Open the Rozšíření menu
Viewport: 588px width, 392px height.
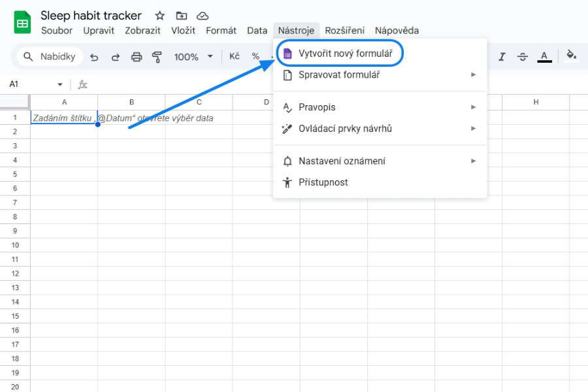click(346, 30)
